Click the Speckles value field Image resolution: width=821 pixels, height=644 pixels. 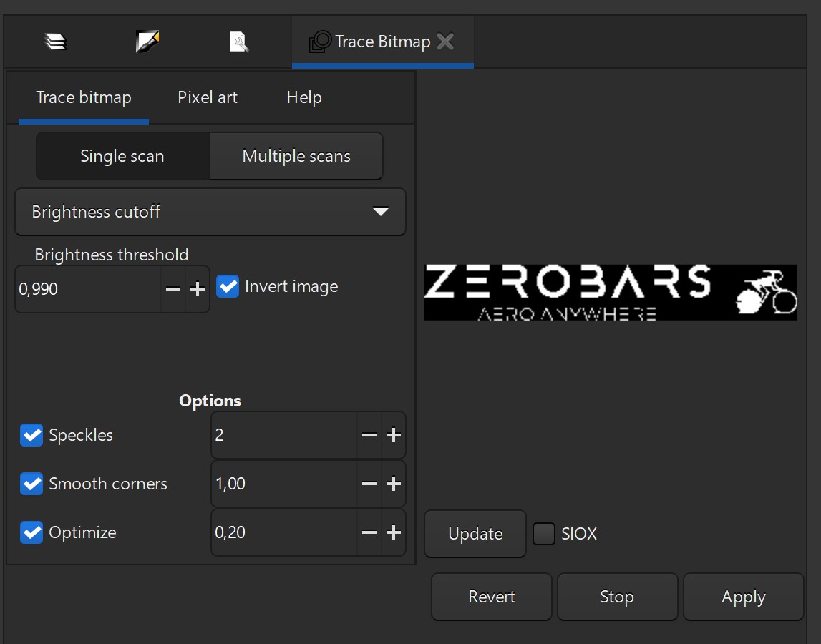[284, 435]
